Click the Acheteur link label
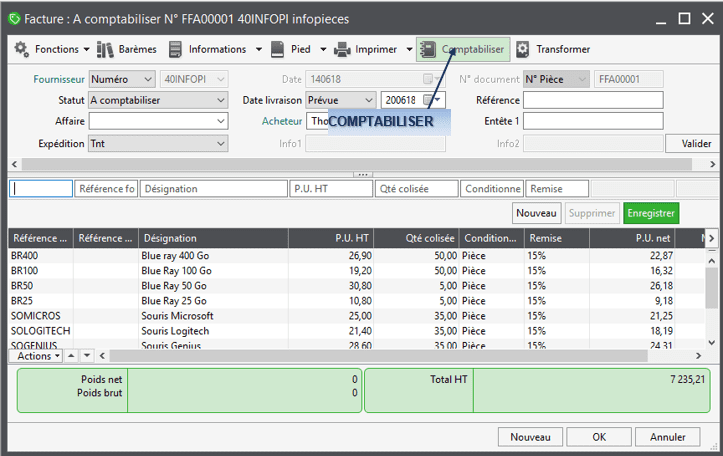Viewport: 723px width, 456px height. pyautogui.click(x=282, y=121)
